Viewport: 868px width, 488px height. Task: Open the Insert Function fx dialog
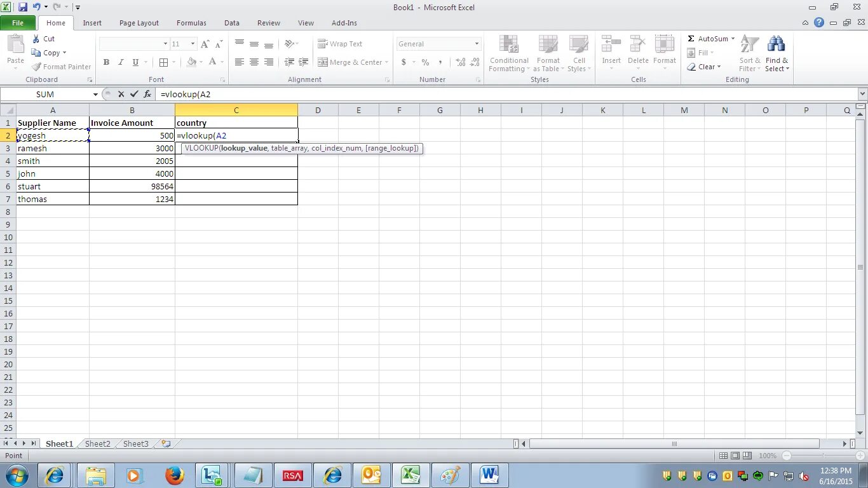147,94
